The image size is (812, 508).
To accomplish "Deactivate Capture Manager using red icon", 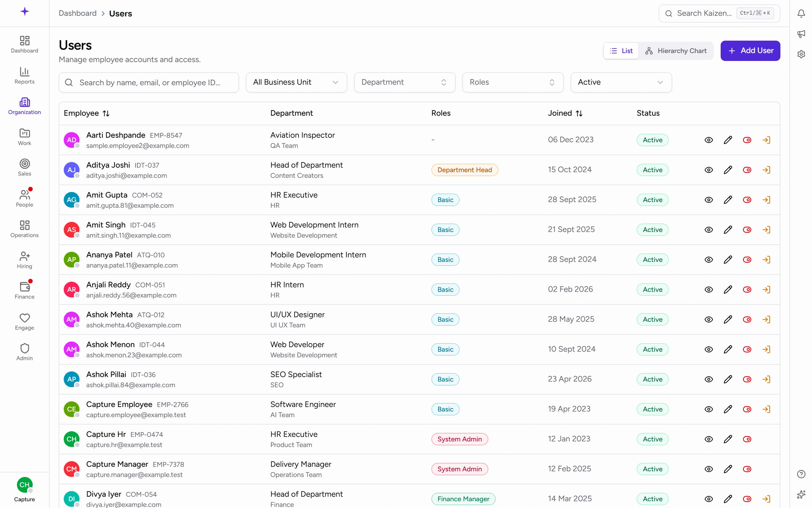I will coord(747,469).
